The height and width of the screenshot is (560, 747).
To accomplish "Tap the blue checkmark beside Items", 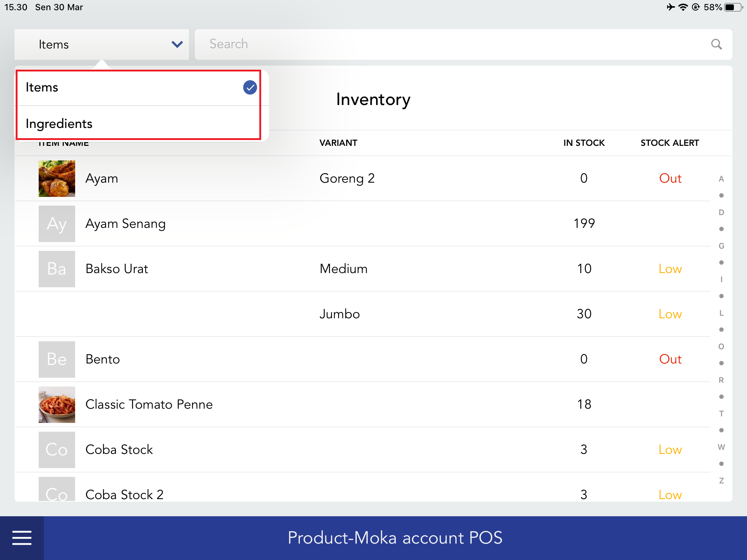I will click(249, 87).
